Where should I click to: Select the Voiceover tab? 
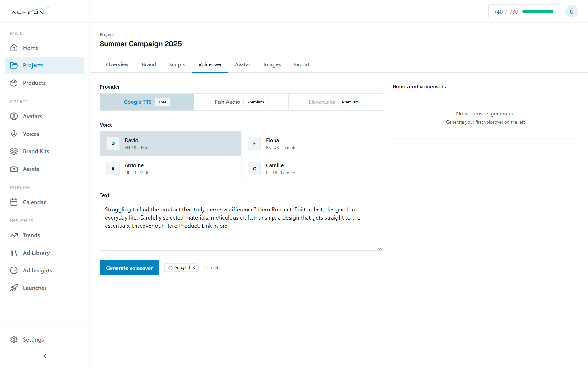click(x=210, y=64)
